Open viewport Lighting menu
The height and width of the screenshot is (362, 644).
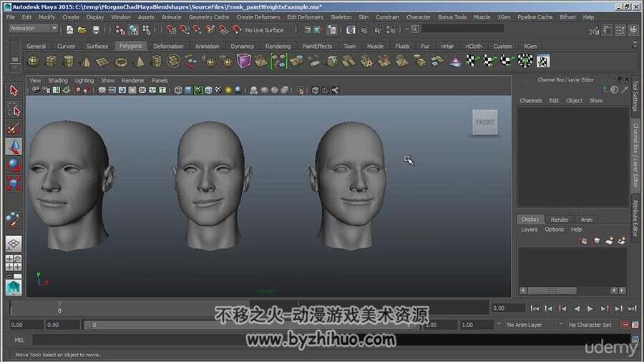pos(84,80)
